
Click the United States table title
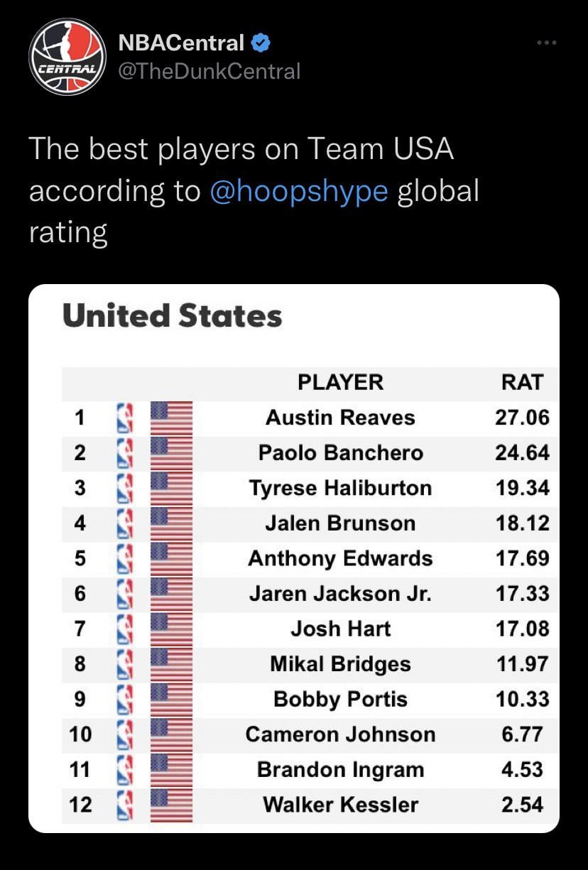(173, 316)
